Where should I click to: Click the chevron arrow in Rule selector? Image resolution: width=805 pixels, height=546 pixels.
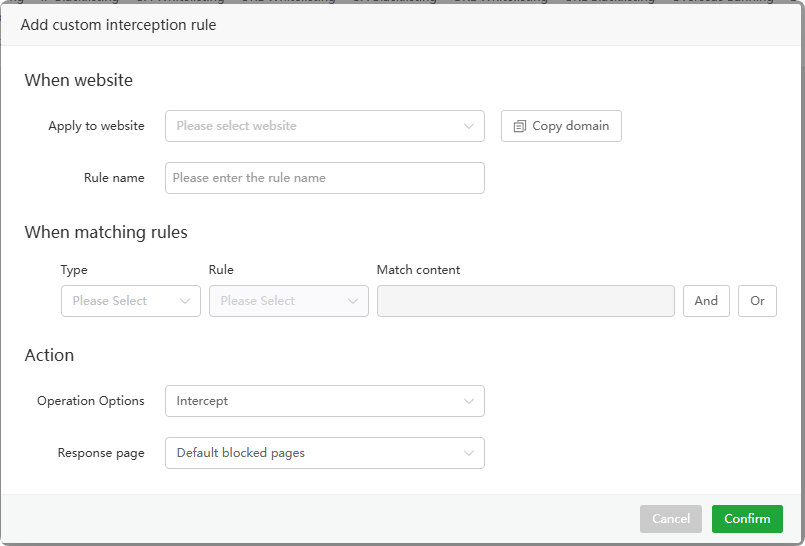tap(353, 301)
